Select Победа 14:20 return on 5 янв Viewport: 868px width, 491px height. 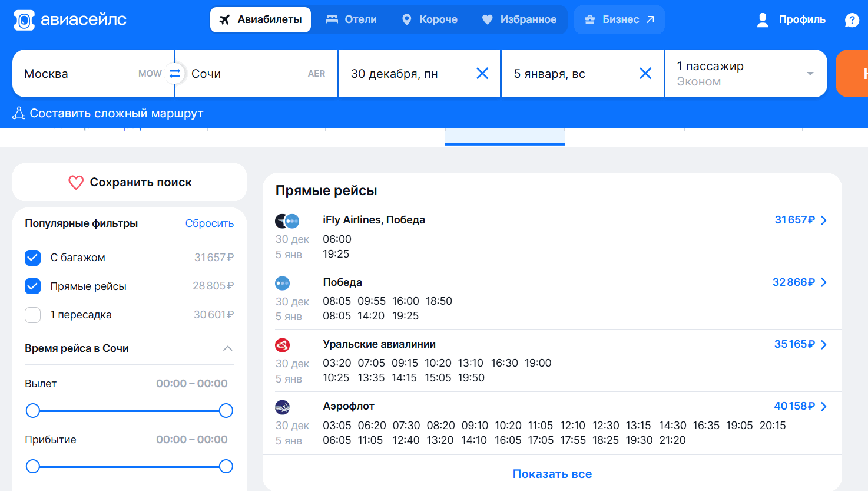(371, 316)
